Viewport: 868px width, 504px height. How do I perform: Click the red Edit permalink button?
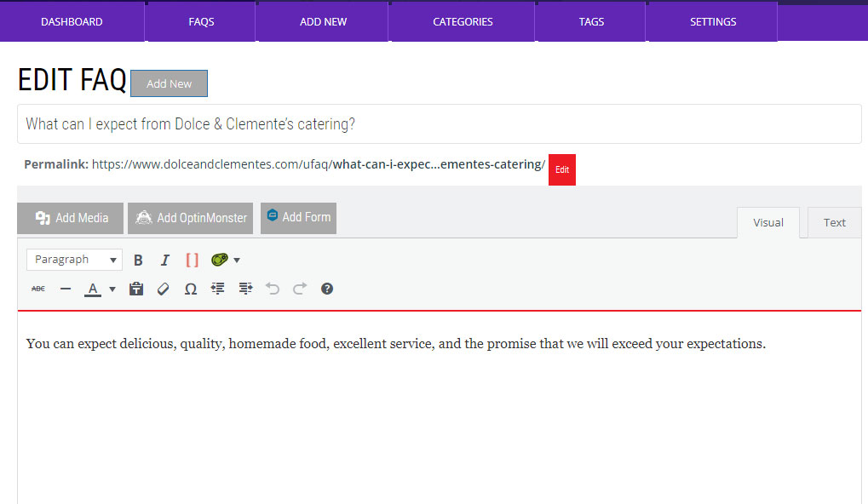pyautogui.click(x=562, y=169)
